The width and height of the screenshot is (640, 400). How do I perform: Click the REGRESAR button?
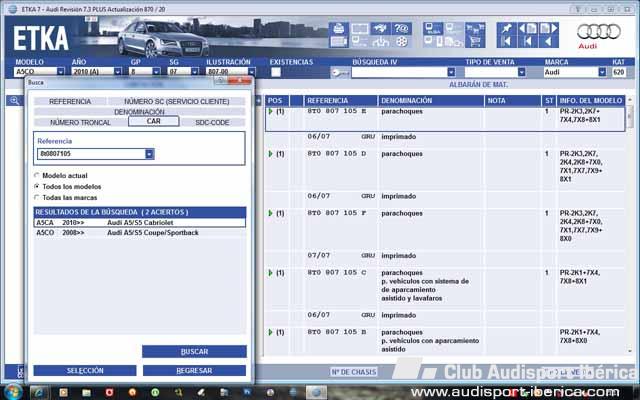click(194, 371)
